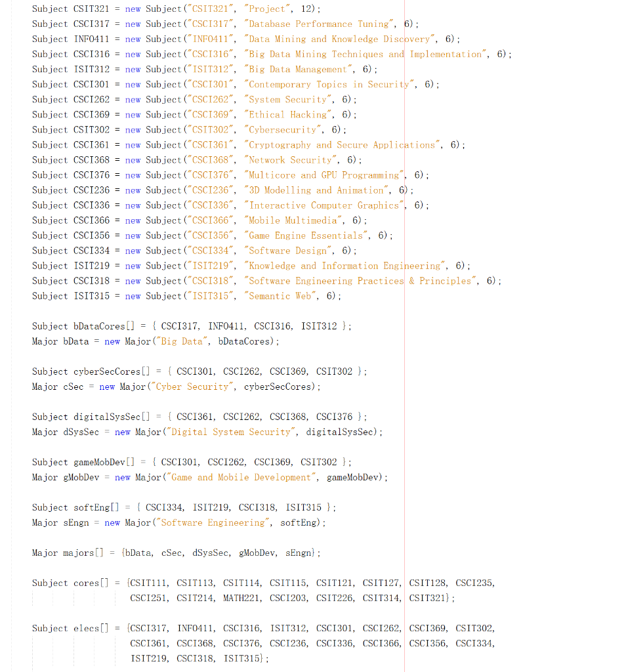Click "Cryptography and Secure Applications" string
626x672 pixels.
coord(343,145)
